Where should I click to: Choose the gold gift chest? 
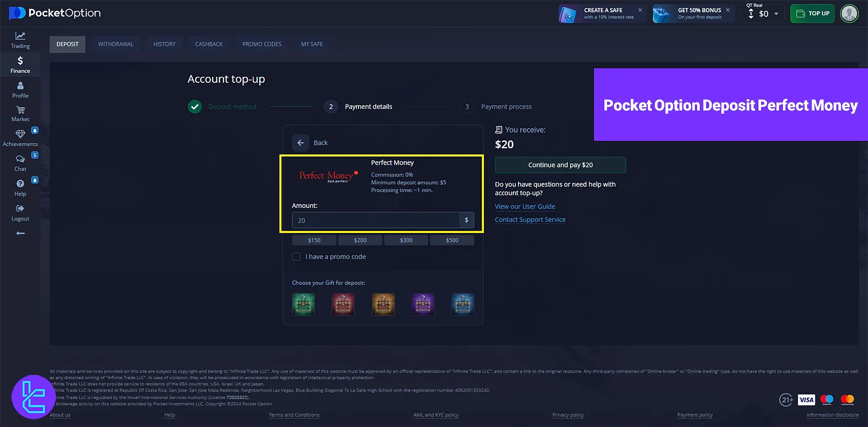(383, 304)
